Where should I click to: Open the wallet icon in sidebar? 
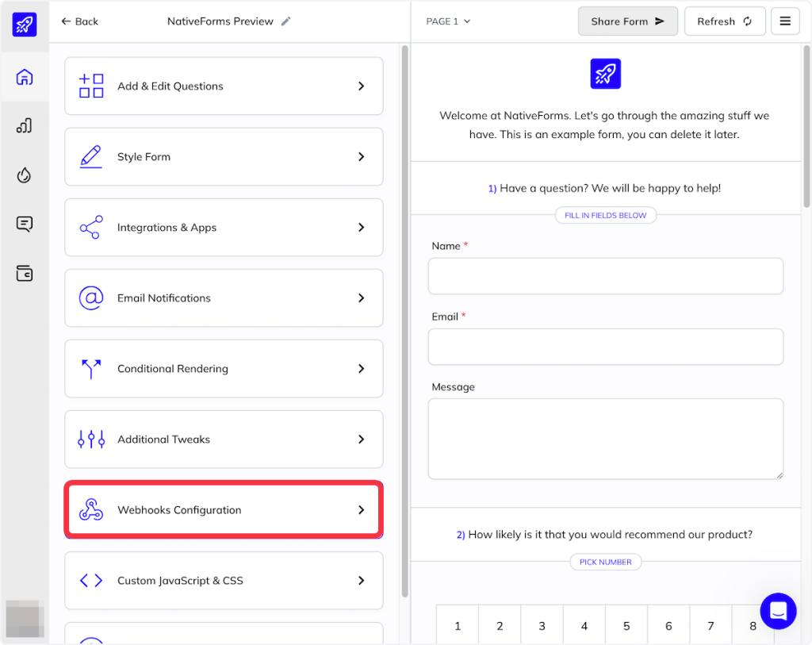click(x=25, y=274)
